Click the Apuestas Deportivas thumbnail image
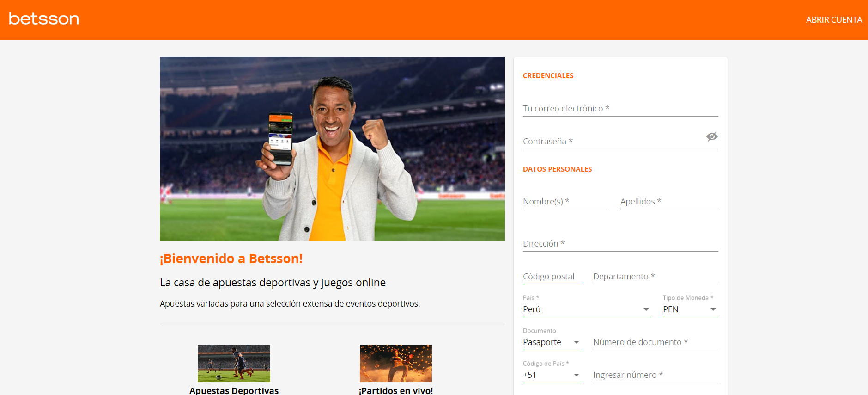The height and width of the screenshot is (395, 868). 234,363
